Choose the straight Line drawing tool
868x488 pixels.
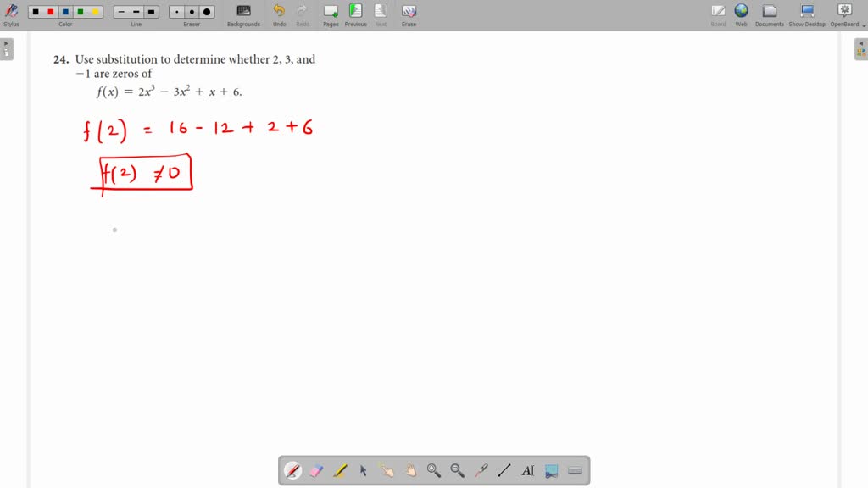(504, 470)
